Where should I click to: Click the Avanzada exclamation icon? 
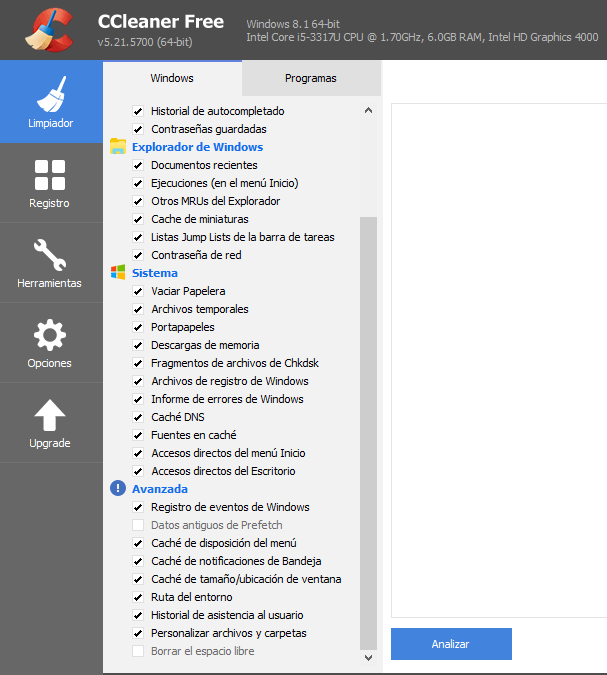(118, 489)
